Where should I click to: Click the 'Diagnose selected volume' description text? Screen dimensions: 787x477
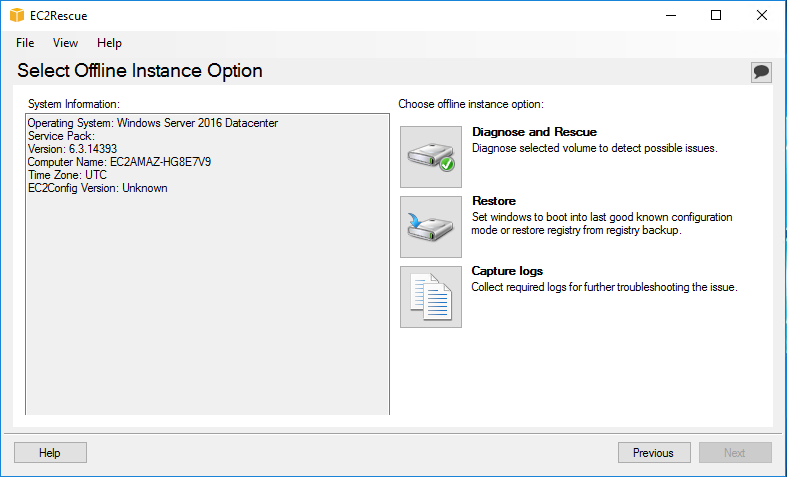(x=595, y=148)
